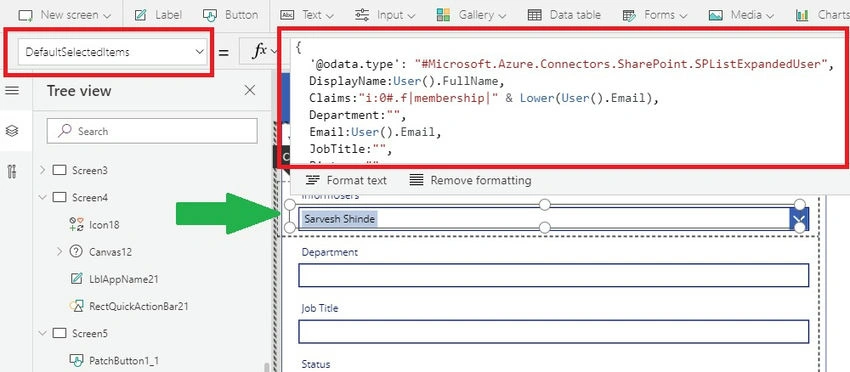850x372 pixels.
Task: Collapse the Screen5 node
Action: coord(43,333)
